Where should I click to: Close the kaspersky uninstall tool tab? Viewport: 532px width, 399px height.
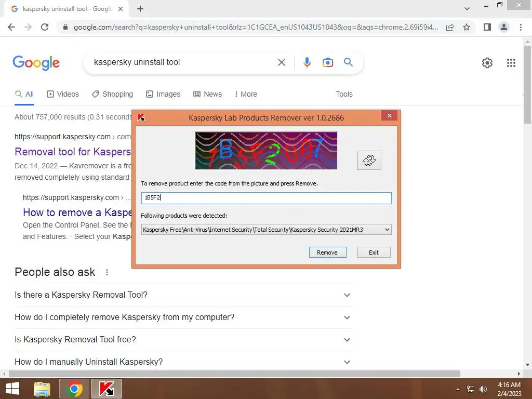(121, 9)
